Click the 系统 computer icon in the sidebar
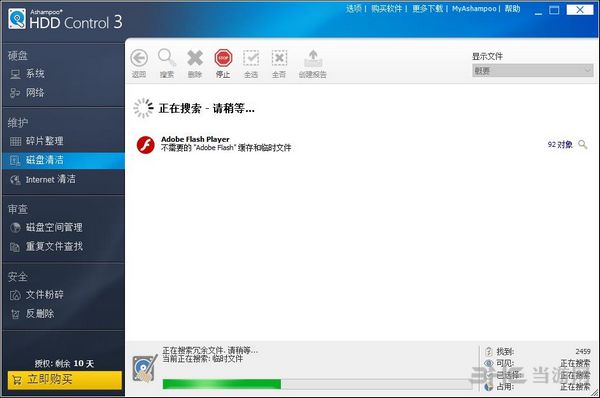600x398 pixels. [15, 74]
